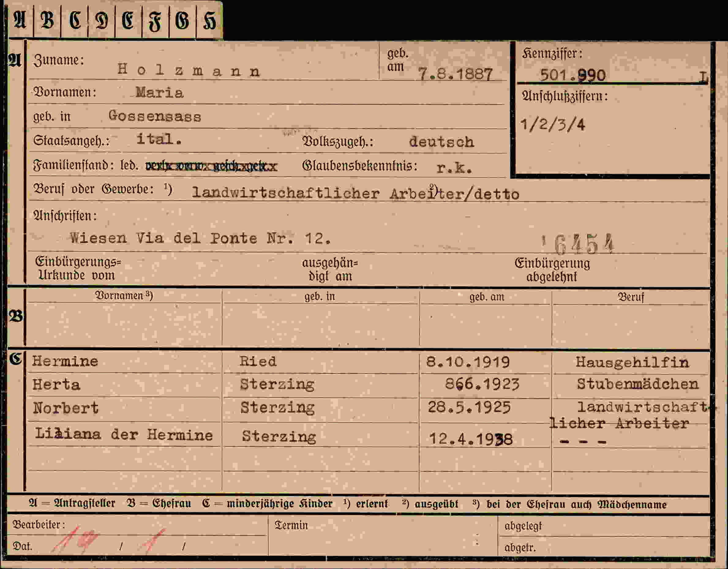Click the surname Holzmann
The image size is (728, 569).
[189, 69]
